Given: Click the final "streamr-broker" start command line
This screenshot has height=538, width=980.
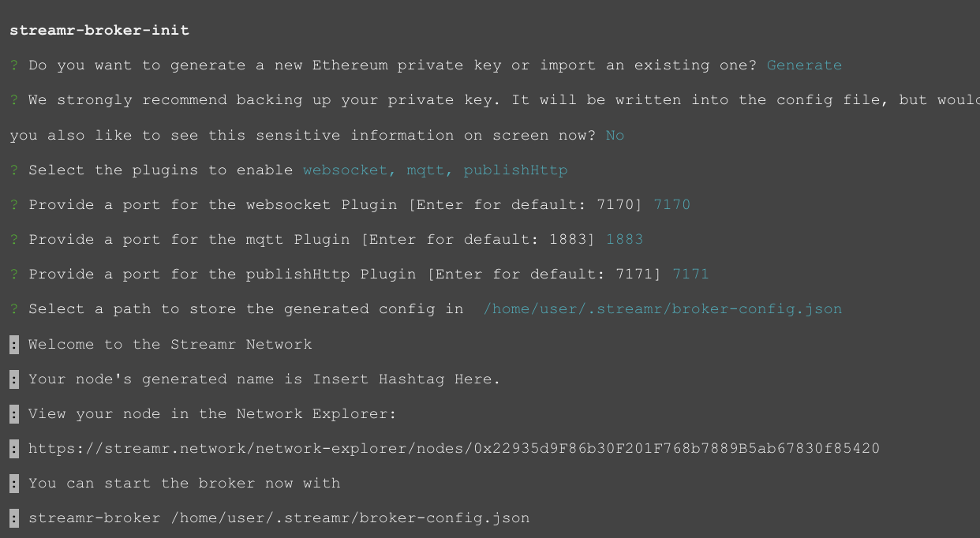Looking at the screenshot, I should point(279,518).
